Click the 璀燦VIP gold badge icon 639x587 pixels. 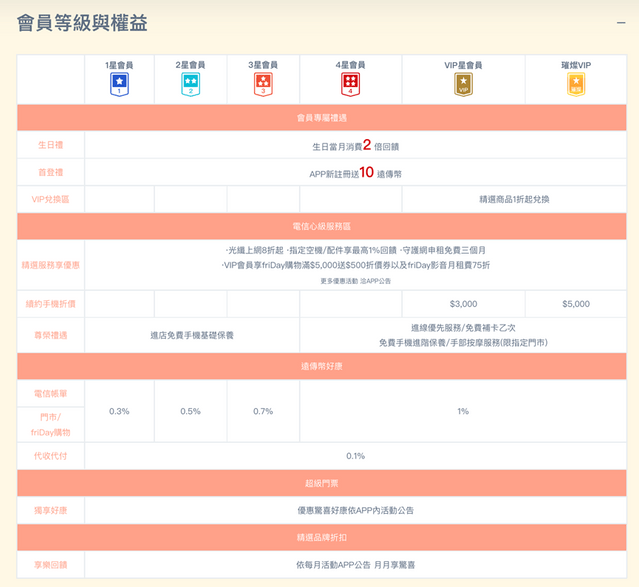[x=576, y=84]
